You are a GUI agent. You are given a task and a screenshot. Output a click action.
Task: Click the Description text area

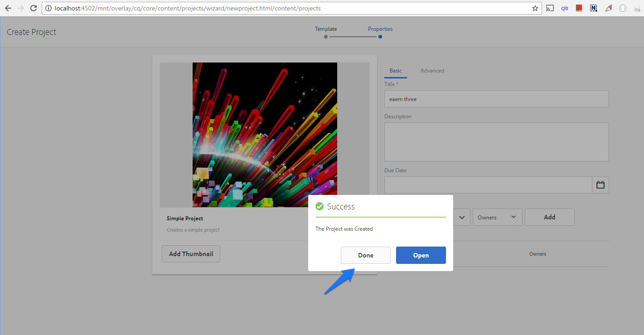pos(497,142)
